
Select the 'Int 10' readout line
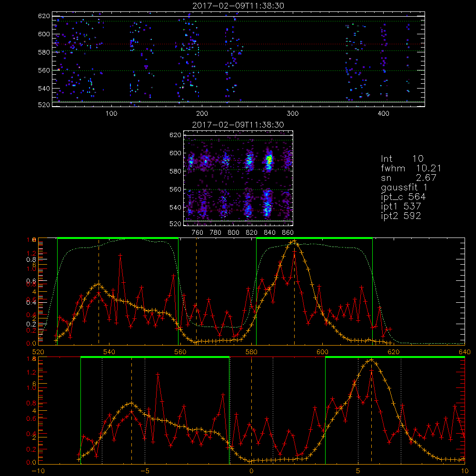click(402, 159)
